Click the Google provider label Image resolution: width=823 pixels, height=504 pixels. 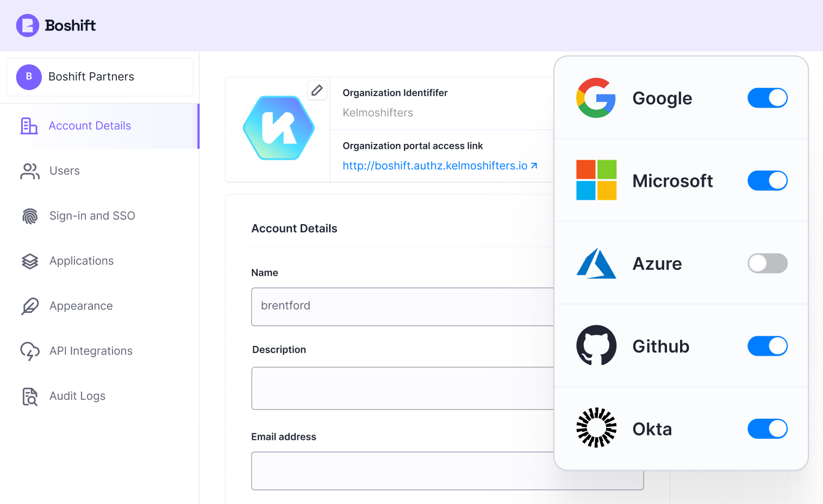click(x=662, y=99)
